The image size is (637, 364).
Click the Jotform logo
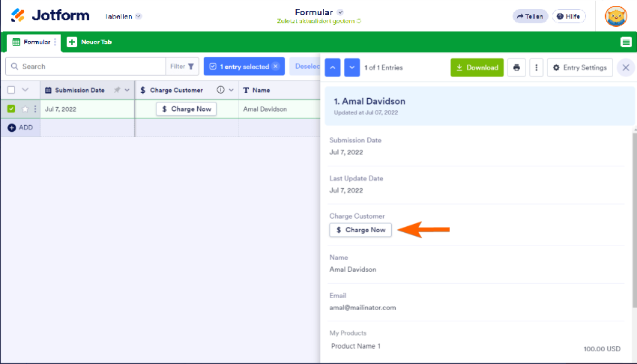[x=50, y=16]
